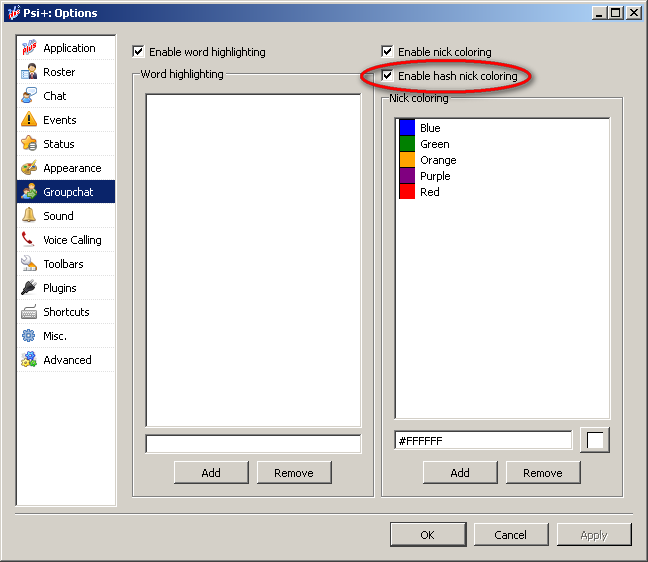Screen dimensions: 648x562
Task: Switch to the Plugins section
Action: (59, 288)
